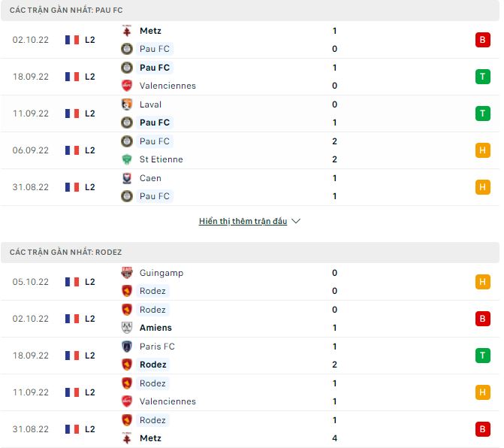Click the St Etienne club logo
The image size is (504, 448).
(127, 159)
